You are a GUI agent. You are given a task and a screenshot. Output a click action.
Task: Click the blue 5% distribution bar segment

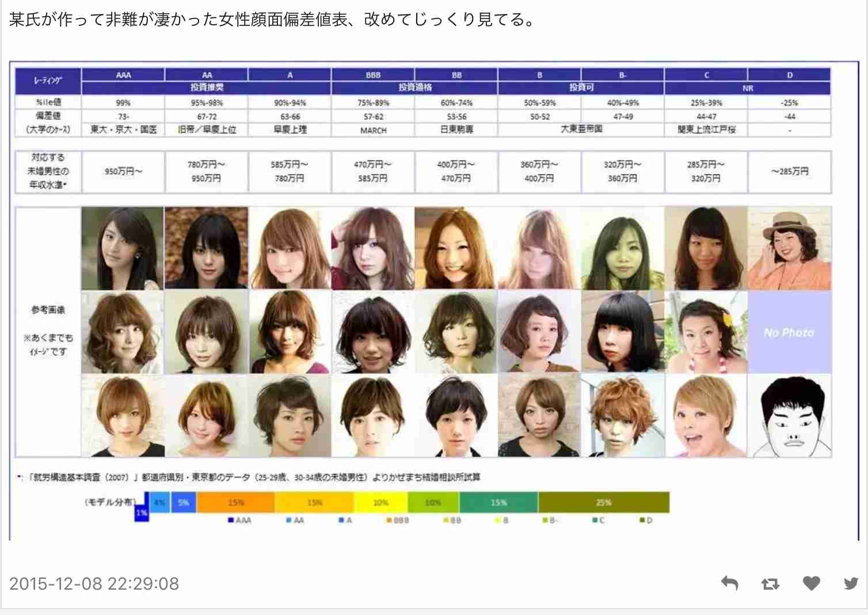coord(184,502)
